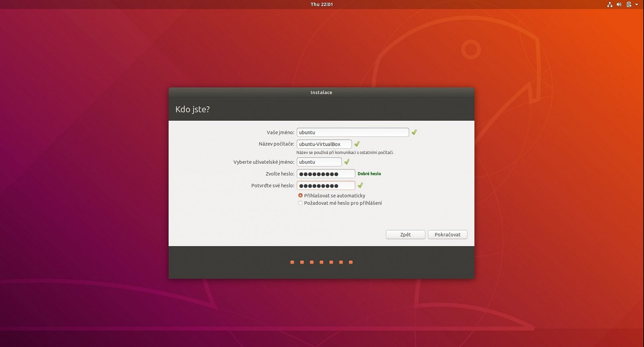Click the 'Kdo jste?' heading

[x=192, y=109]
